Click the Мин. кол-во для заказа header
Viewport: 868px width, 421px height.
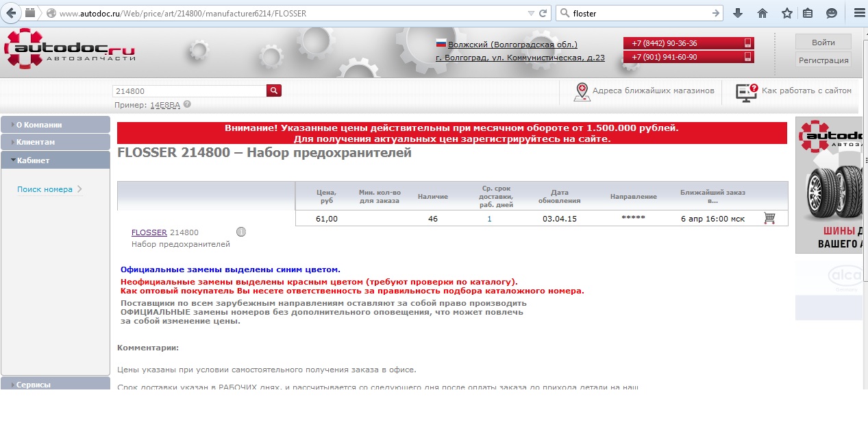[x=380, y=197]
